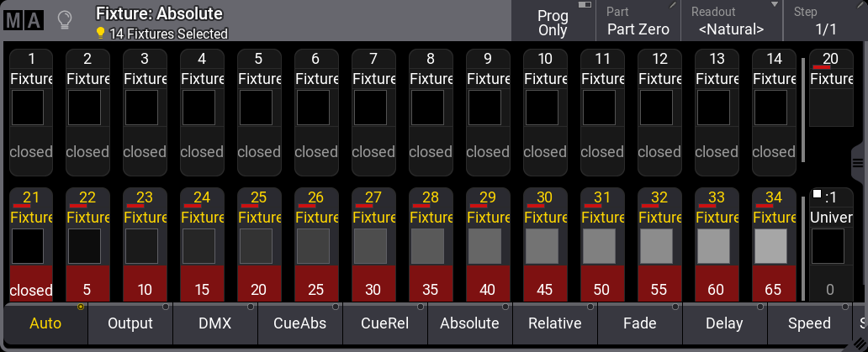
Task: Click the white square icon on Universe cell
Action: [816, 195]
